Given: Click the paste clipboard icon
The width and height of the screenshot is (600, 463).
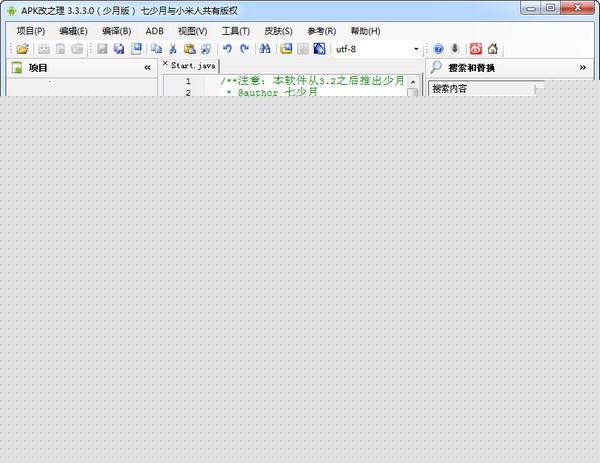Looking at the screenshot, I should coord(189,49).
